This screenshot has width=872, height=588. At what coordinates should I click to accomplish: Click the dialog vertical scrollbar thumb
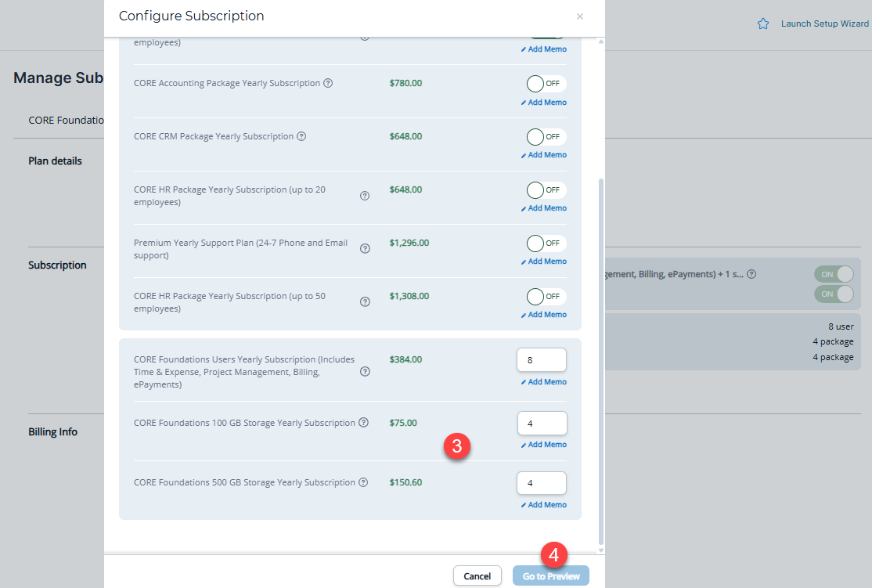tap(600, 362)
